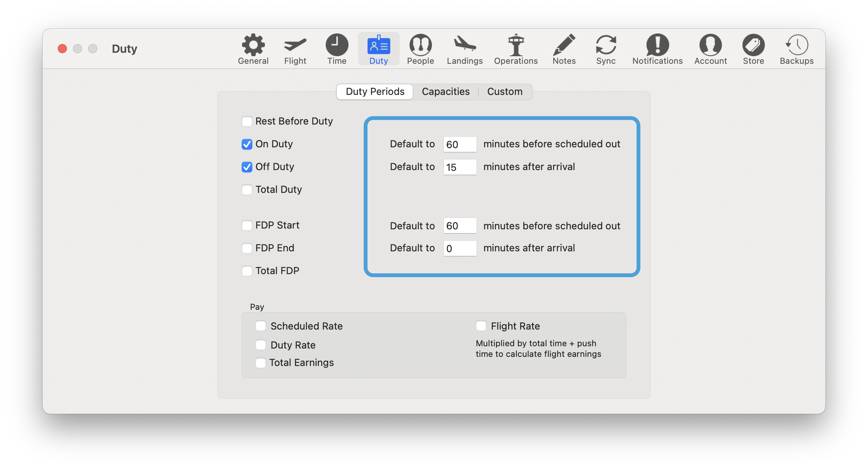This screenshot has width=868, height=470.
Task: Enable the Flight Rate checkbox
Action: pyautogui.click(x=481, y=326)
